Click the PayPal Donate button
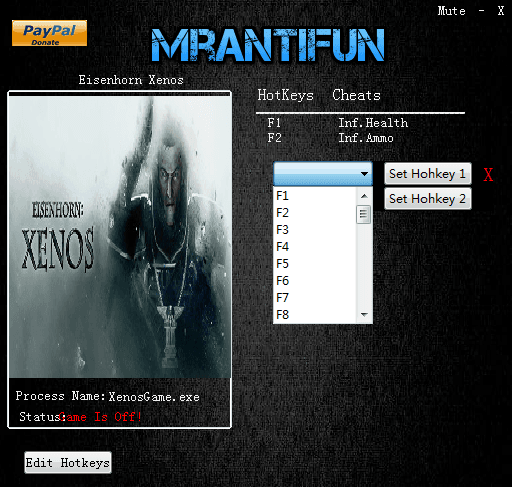The width and height of the screenshot is (512, 487). coord(49,33)
